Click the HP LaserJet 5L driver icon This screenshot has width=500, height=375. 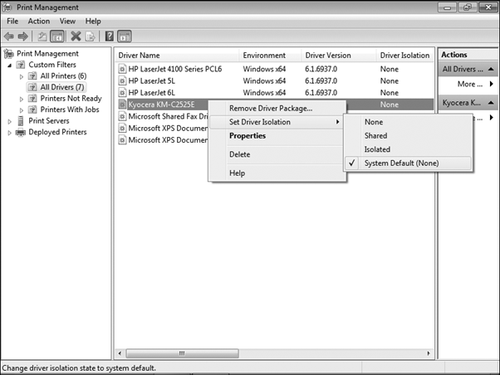[x=123, y=81]
